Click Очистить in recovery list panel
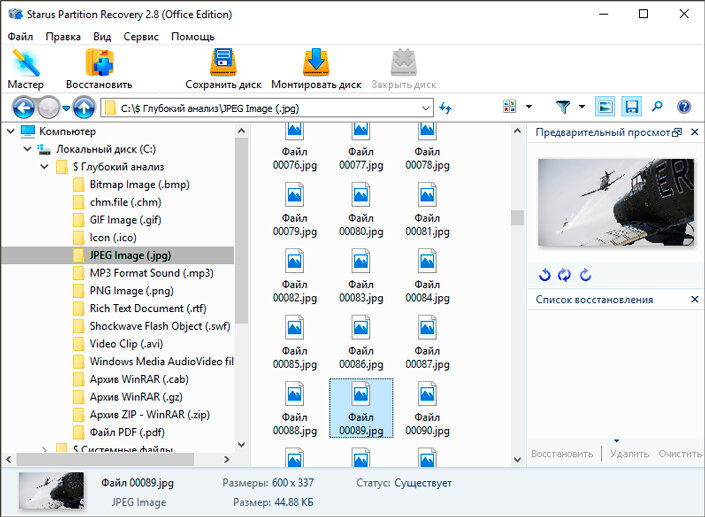Screen dimensions: 705x517 click(x=680, y=454)
